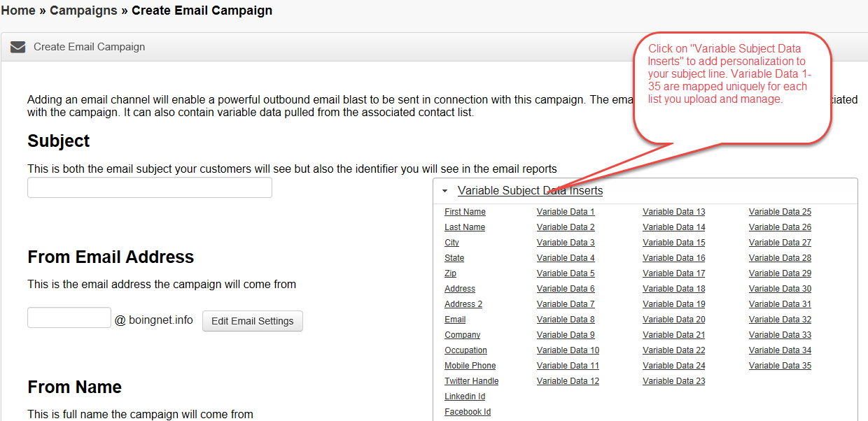
Task: Click the envelope icon beside Create Email Campaign
Action: pos(18,47)
